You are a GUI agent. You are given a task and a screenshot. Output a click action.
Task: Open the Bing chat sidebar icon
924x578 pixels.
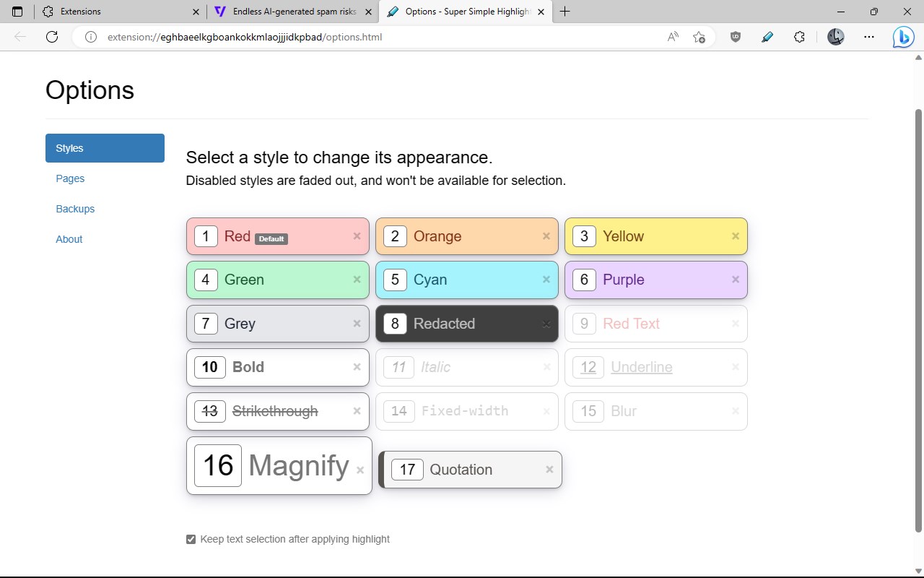coord(902,37)
